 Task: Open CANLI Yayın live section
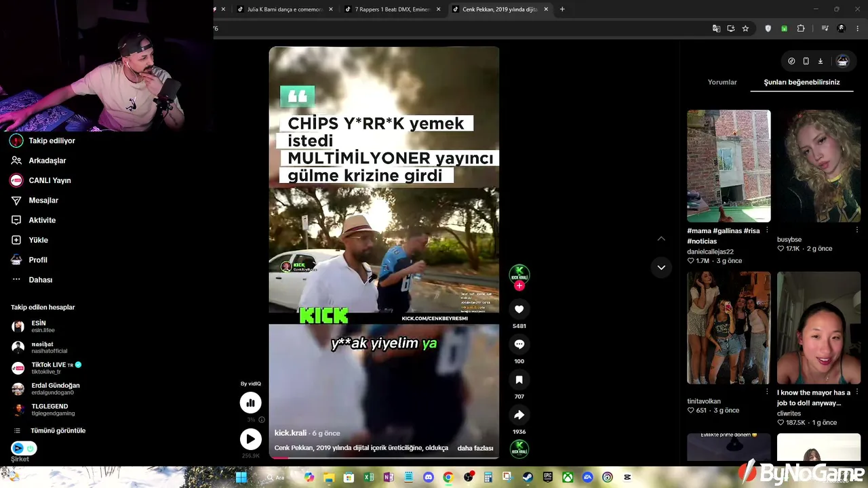pos(50,180)
